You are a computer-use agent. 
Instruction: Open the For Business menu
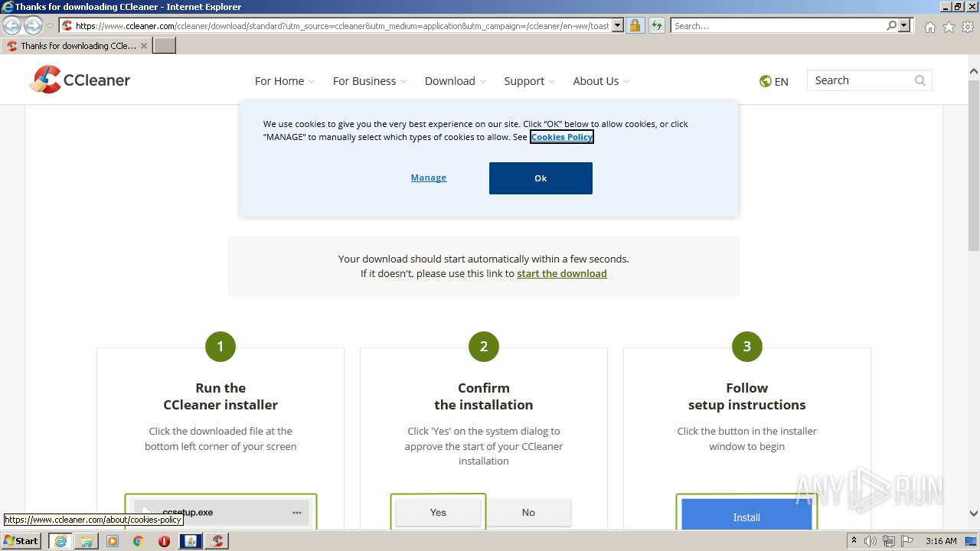[370, 81]
